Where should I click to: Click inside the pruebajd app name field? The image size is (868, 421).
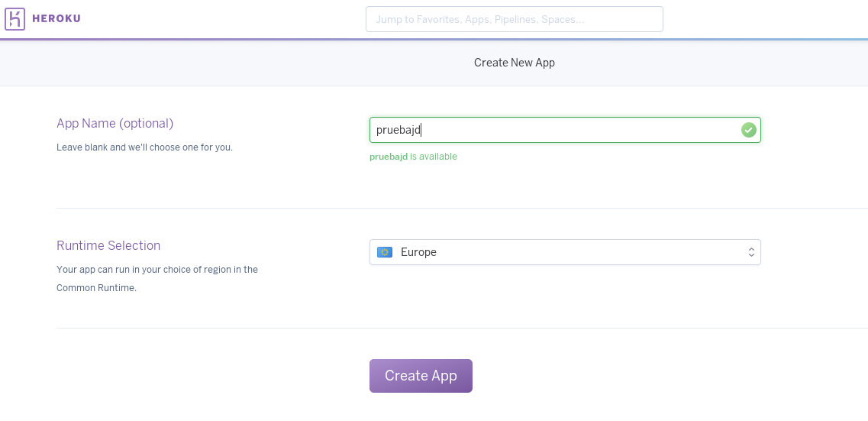[550, 130]
